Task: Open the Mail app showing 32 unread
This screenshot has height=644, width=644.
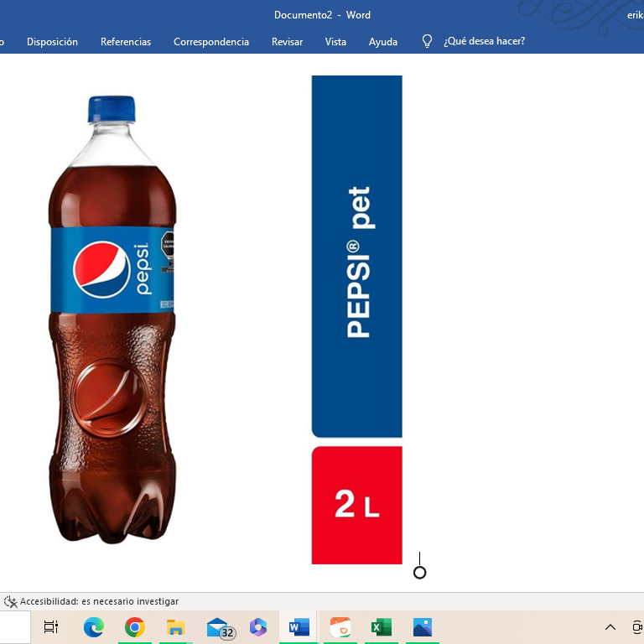Action: [x=221, y=628]
